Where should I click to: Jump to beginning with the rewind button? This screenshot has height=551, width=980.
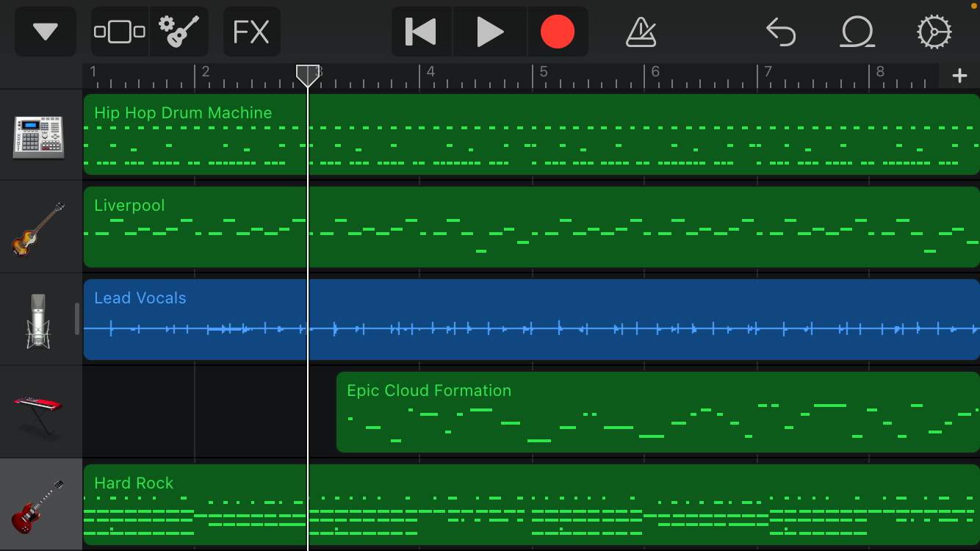pyautogui.click(x=420, y=31)
